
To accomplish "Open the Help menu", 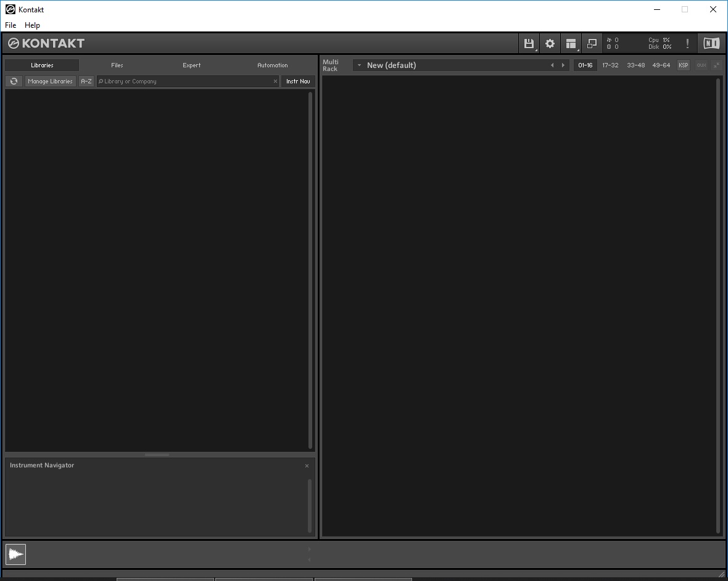I will pyautogui.click(x=32, y=25).
